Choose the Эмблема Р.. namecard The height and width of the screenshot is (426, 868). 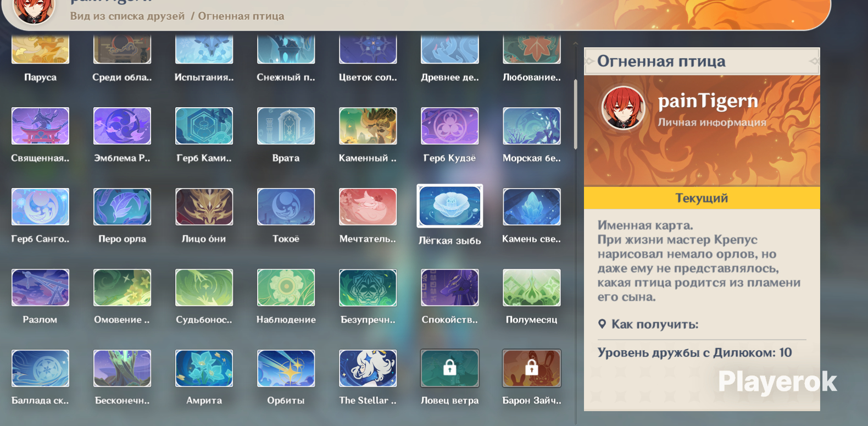[122, 126]
